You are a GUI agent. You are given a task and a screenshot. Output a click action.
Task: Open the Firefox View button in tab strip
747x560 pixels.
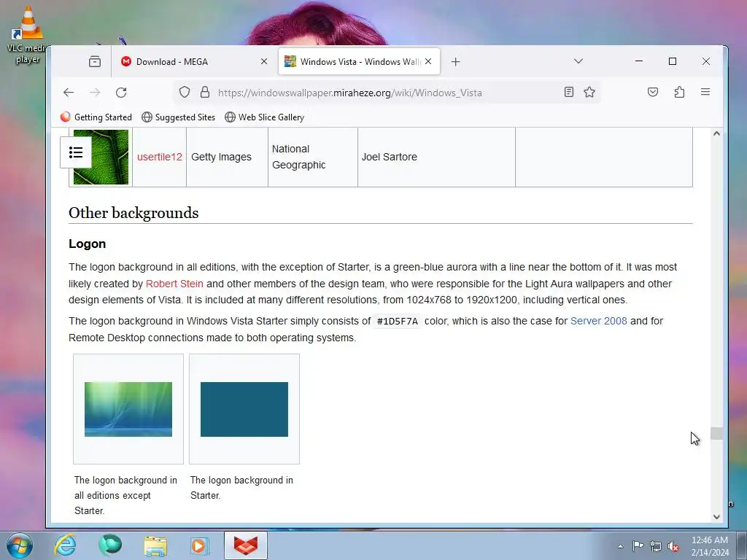click(94, 61)
